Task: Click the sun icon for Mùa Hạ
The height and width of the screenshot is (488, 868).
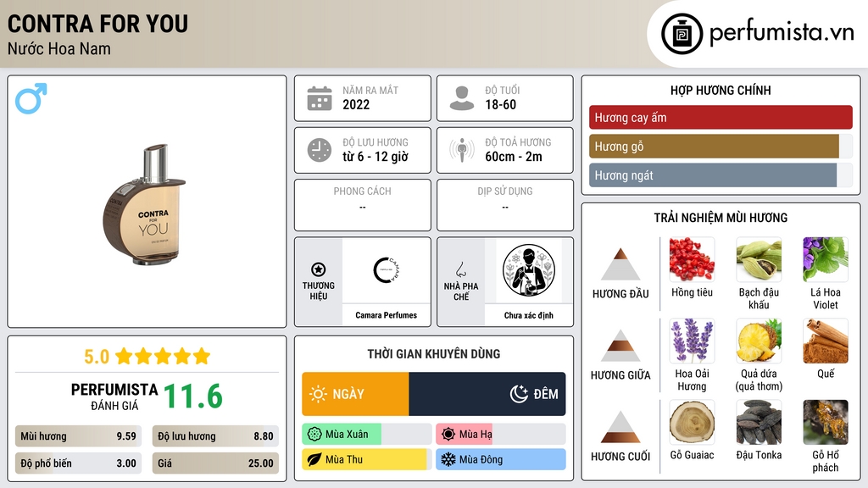Action: [448, 435]
